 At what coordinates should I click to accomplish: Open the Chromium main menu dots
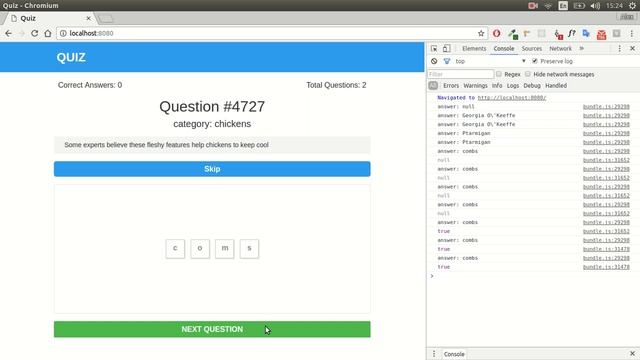(631, 33)
